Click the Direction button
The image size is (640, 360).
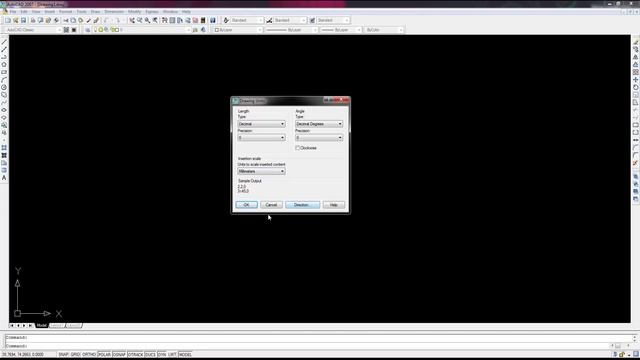[302, 205]
